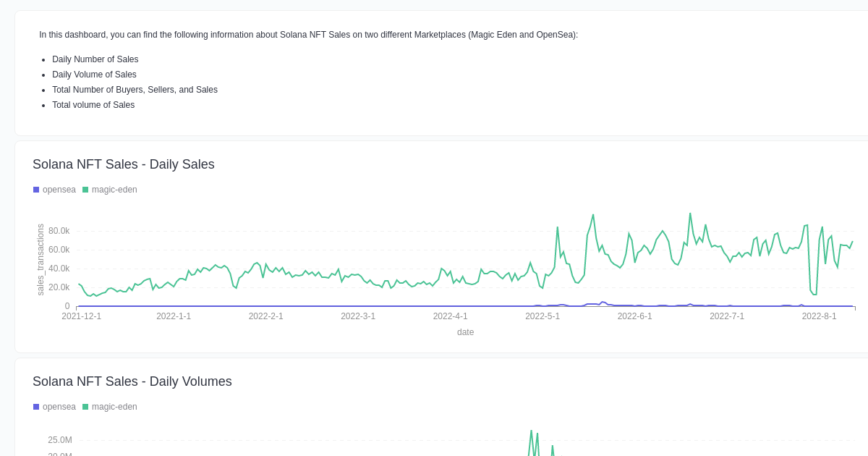The width and height of the screenshot is (868, 456).
Task: Click the 'date' x-axis title
Action: 465,332
